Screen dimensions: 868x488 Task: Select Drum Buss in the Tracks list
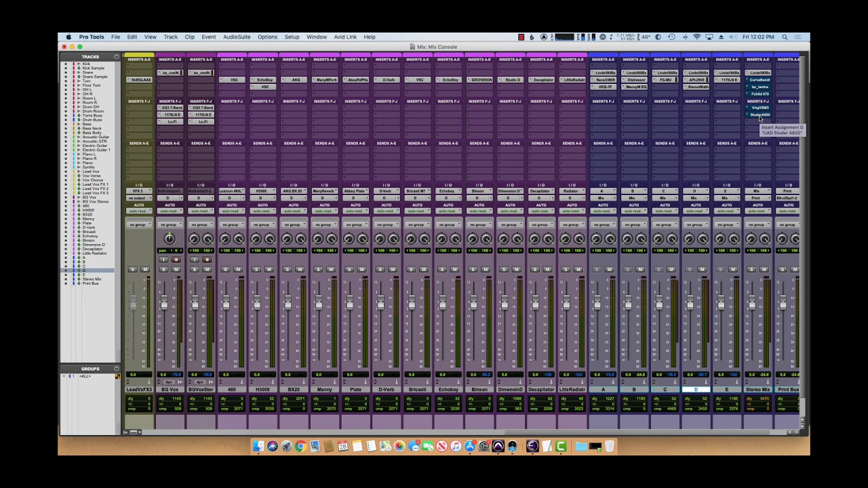click(92, 120)
